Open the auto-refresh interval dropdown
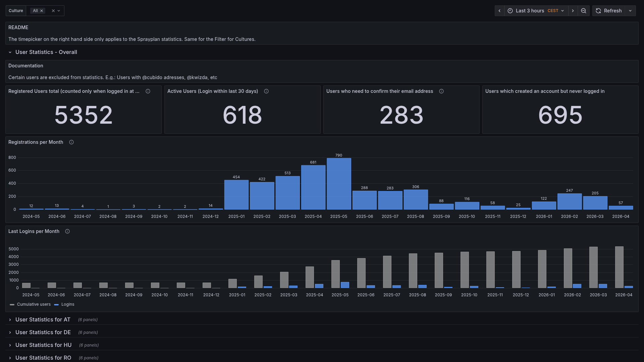Screen dimensions: 644x362 tap(630, 11)
